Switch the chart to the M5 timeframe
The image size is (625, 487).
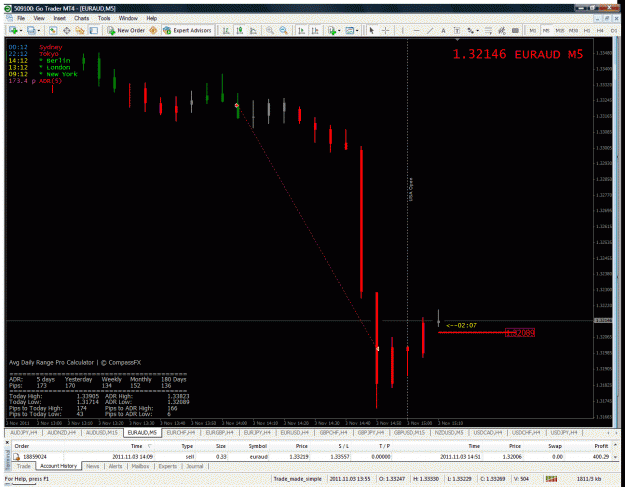click(546, 30)
